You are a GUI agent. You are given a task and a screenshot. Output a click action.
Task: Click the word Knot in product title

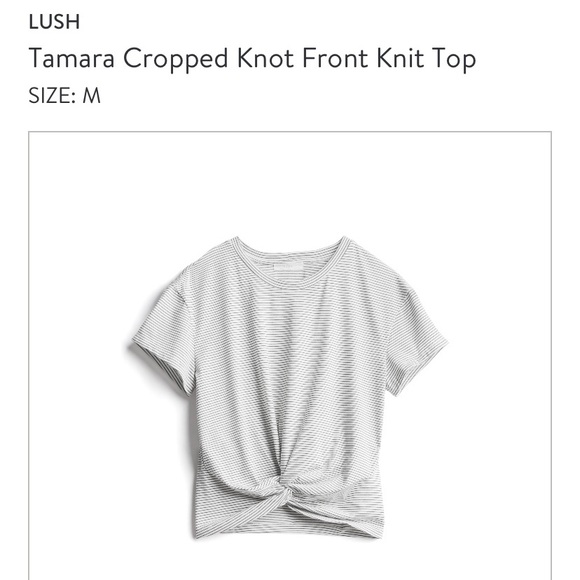click(266, 58)
